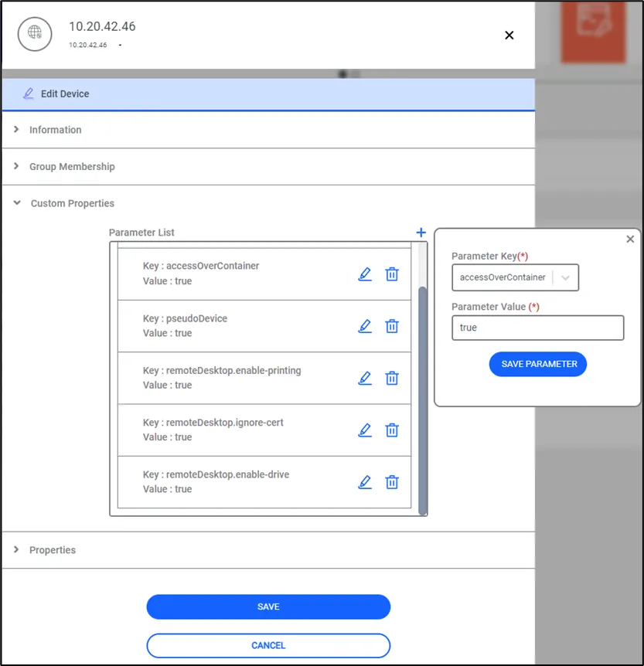Screen dimensions: 644x666
Task: Focus the Parameter Value input field
Action: pos(538,328)
